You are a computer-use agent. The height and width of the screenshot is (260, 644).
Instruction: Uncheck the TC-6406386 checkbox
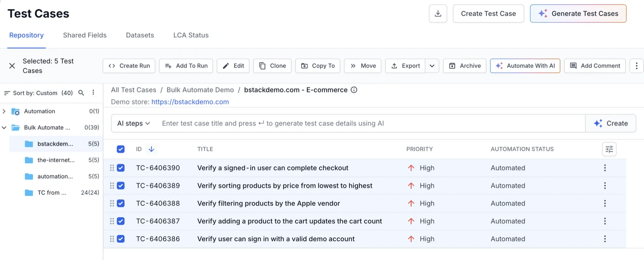click(x=121, y=239)
